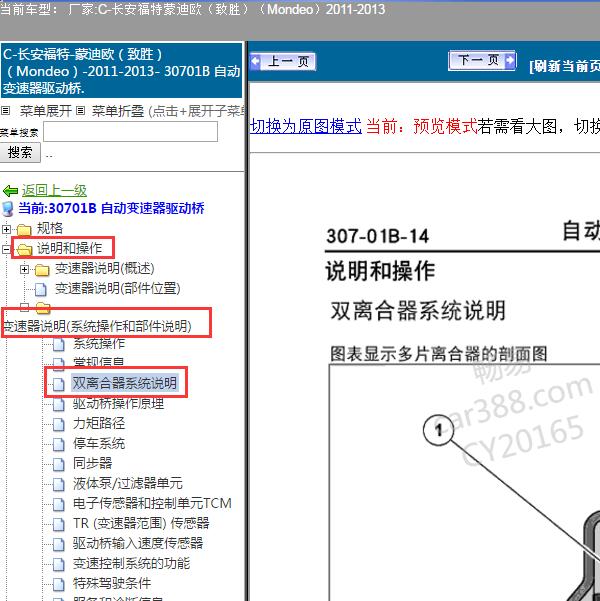Open 双离合器系统说明 document

point(125,383)
